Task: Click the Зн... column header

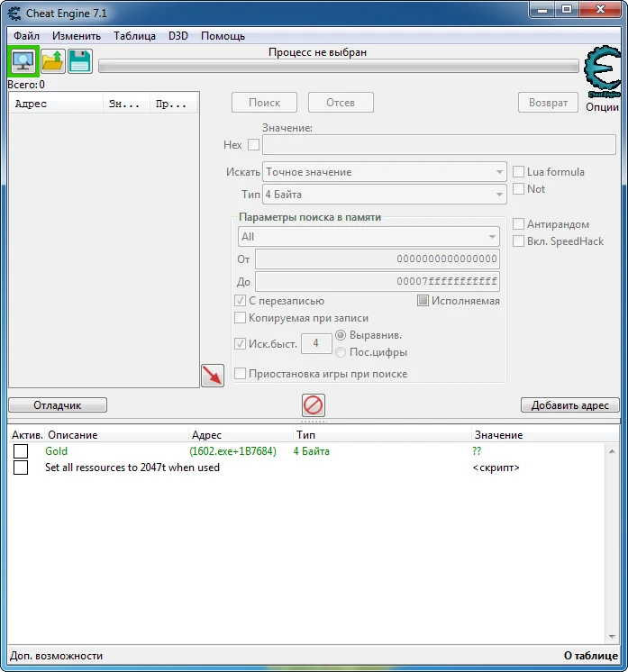Action: (x=126, y=104)
